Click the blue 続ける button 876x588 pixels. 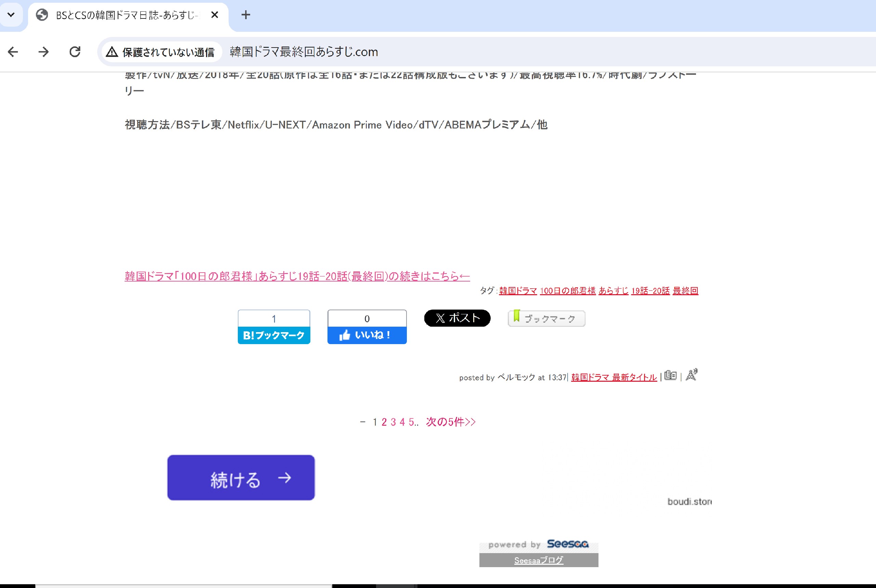point(241,478)
